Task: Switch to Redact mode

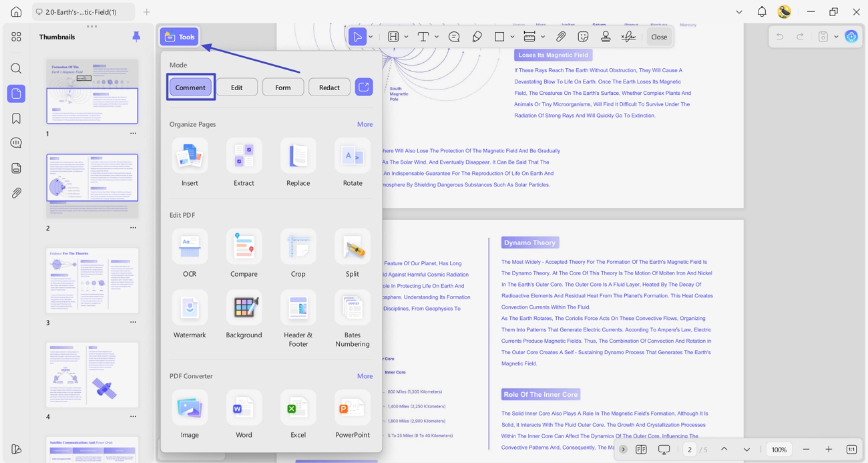Action: [x=329, y=88]
